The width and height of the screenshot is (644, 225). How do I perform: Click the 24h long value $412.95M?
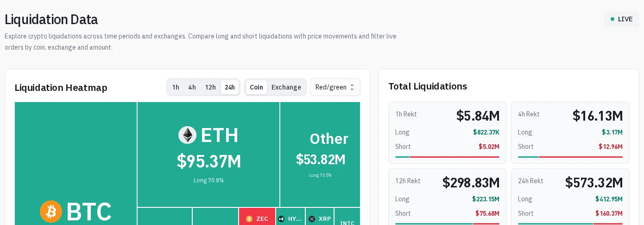click(609, 199)
